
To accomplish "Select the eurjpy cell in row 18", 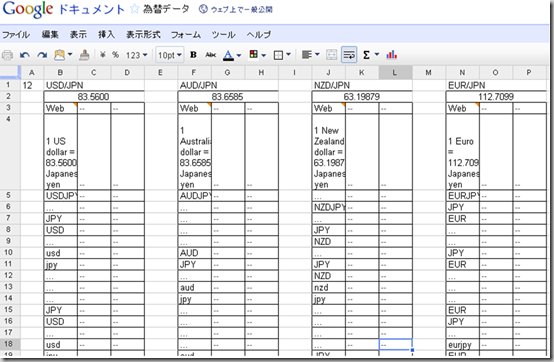I will pyautogui.click(x=463, y=344).
